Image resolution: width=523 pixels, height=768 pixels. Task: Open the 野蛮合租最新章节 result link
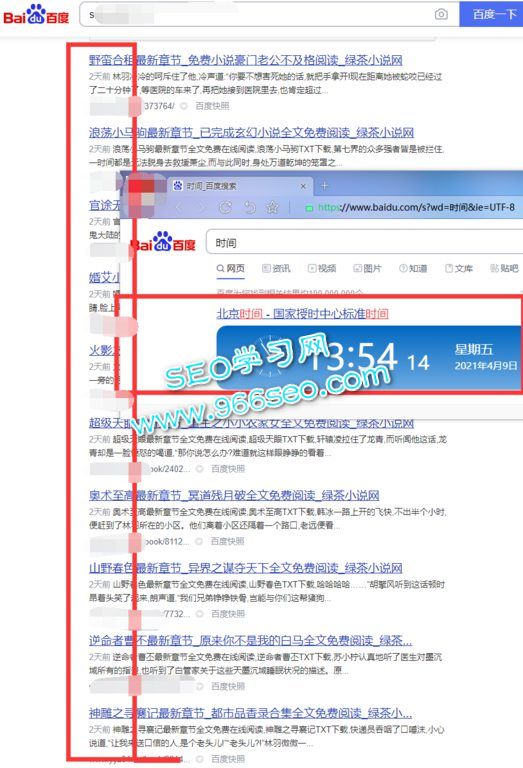tap(245, 60)
